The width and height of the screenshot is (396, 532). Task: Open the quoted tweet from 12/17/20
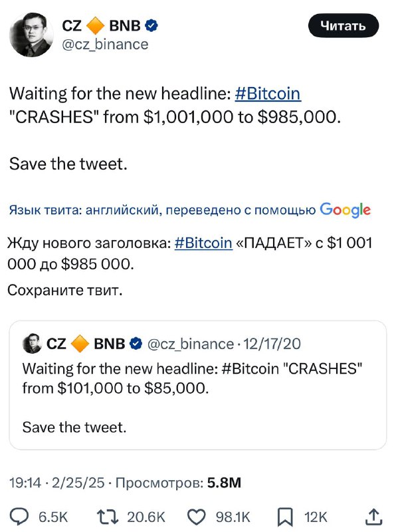coord(197,385)
